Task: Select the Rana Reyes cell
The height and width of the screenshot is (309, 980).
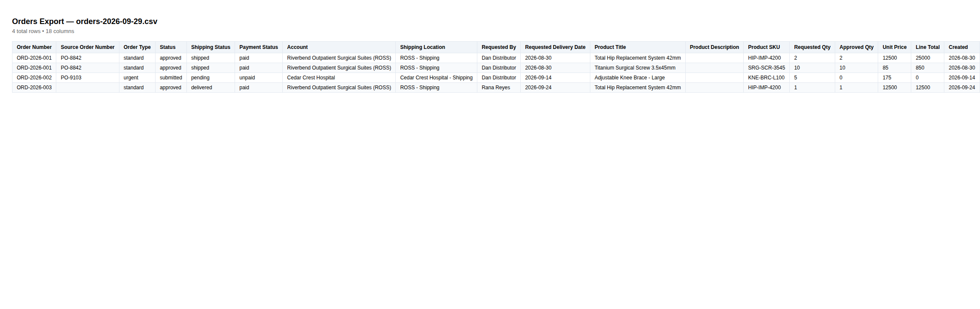Action: click(x=499, y=88)
